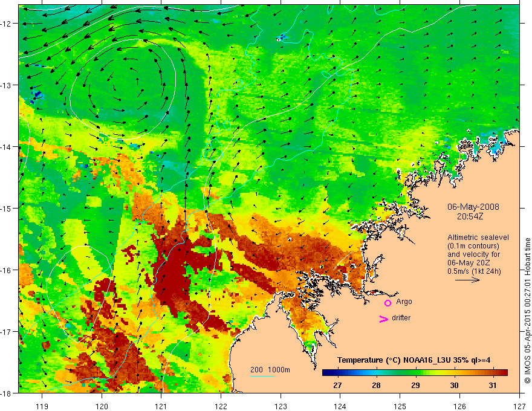Image resolution: width=532 pixels, height=411 pixels.
Task: Click the '06-May 20Z' caption line
Action: 469,263
